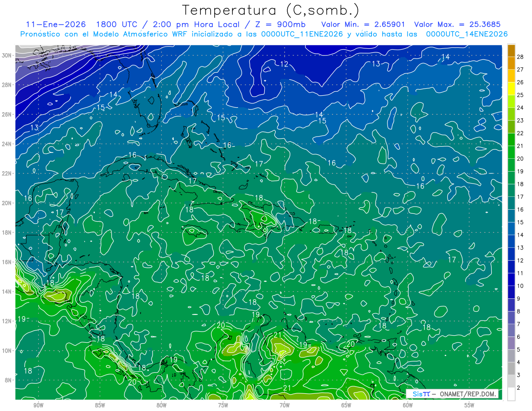Click the brown top swatch of color legend
This screenshot has width=532, height=411.
click(512, 51)
